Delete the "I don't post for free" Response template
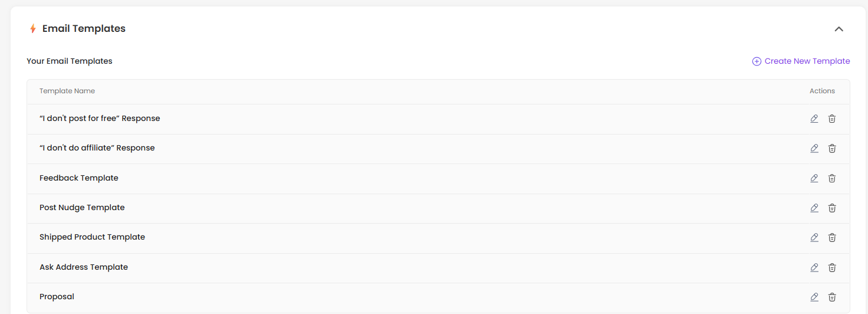 pyautogui.click(x=832, y=119)
